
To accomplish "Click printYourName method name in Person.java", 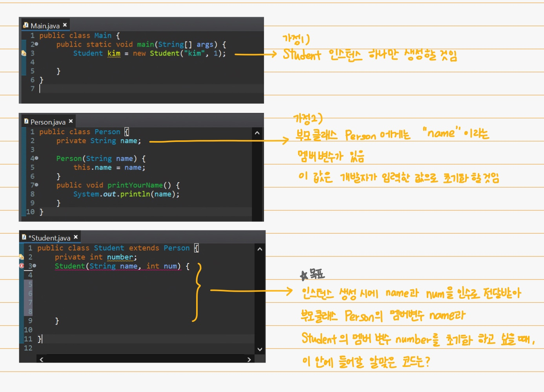I will pos(135,185).
